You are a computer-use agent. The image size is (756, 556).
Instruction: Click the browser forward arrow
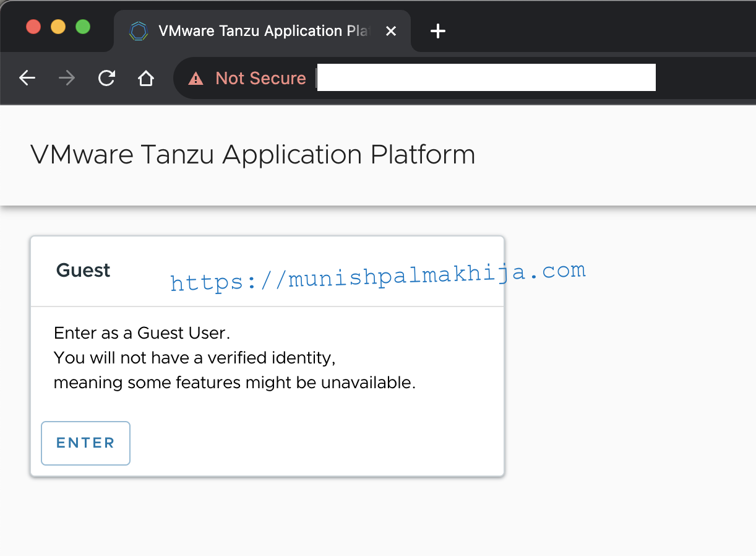click(67, 78)
